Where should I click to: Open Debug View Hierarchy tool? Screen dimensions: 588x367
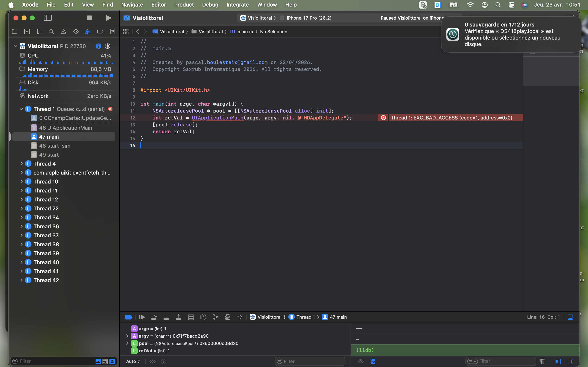coord(203,317)
